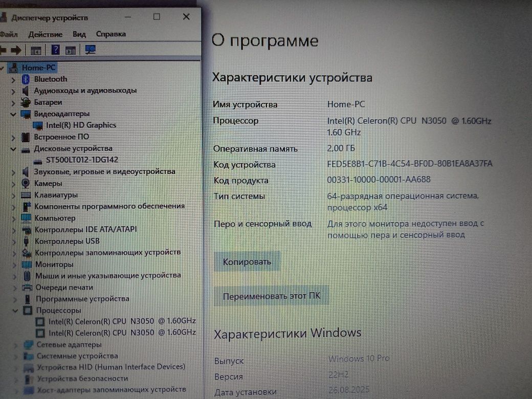Click the product code 00331-10000-00001-AA688

pyautogui.click(x=379, y=180)
